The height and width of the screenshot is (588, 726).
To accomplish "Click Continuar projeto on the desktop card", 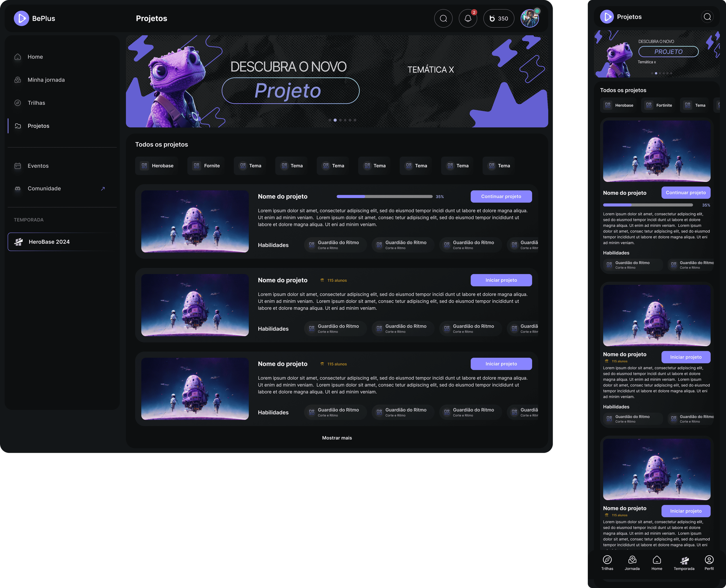I will tap(501, 197).
